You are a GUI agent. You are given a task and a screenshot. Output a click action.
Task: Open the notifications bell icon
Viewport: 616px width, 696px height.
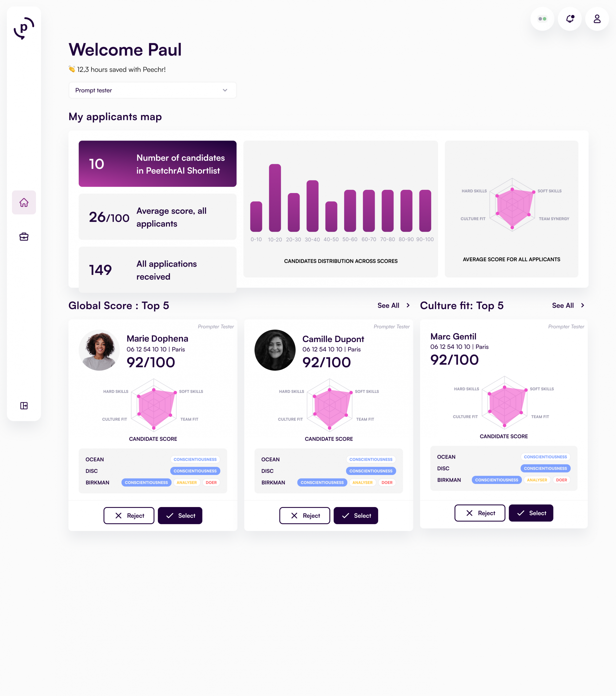[x=570, y=19]
